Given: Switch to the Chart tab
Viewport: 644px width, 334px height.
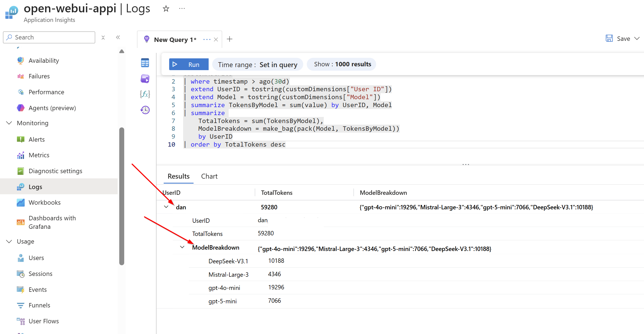Looking at the screenshot, I should point(209,176).
